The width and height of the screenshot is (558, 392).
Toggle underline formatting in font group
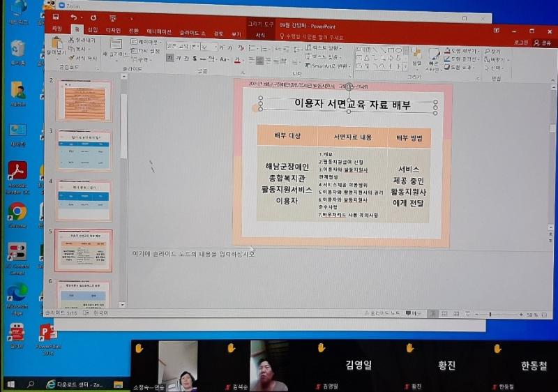click(186, 59)
